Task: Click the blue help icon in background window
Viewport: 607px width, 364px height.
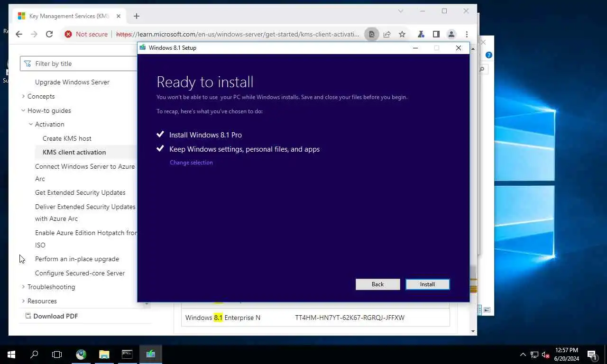Action: (x=489, y=55)
